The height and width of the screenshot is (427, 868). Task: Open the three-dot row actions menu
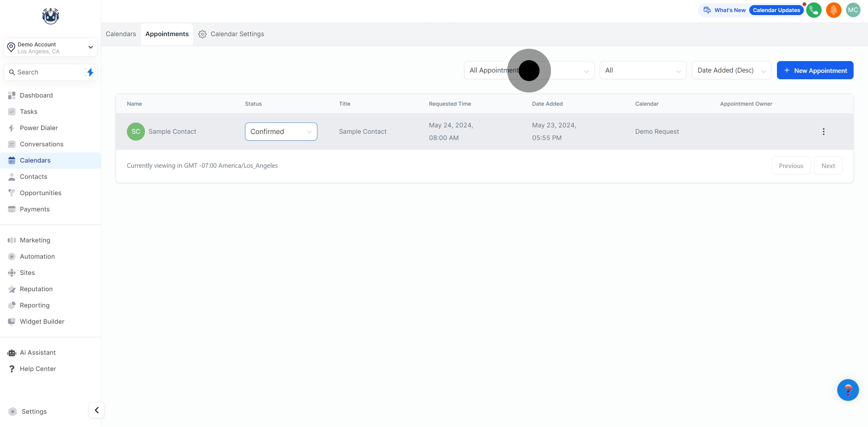tap(823, 132)
